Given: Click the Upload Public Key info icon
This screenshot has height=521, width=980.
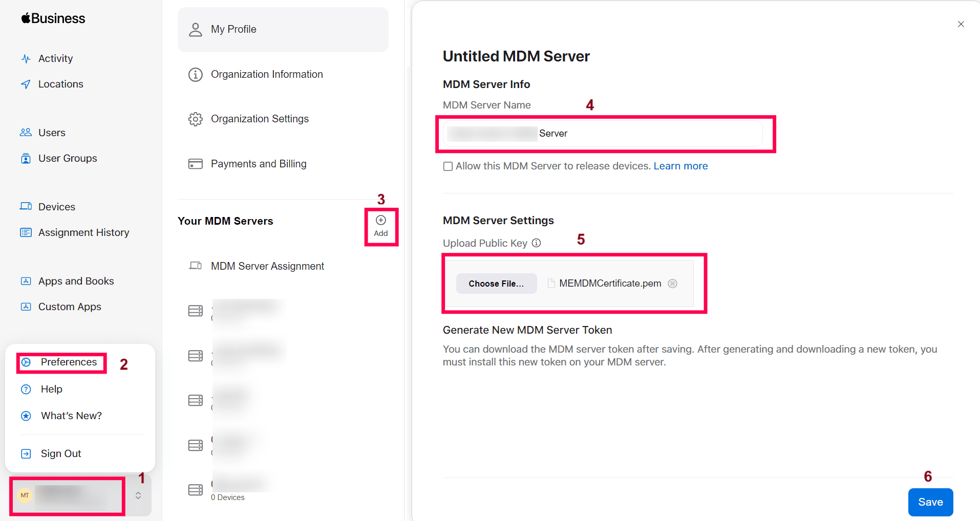Looking at the screenshot, I should click(536, 243).
